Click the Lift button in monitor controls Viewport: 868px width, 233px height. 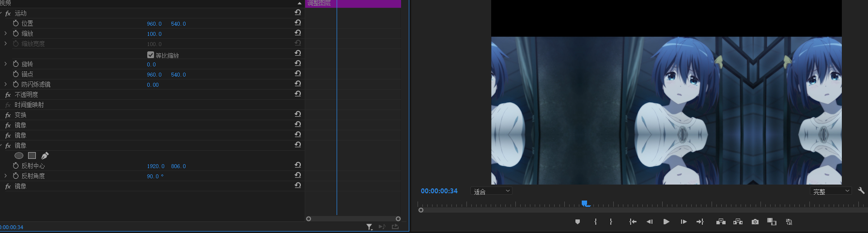pos(721,222)
